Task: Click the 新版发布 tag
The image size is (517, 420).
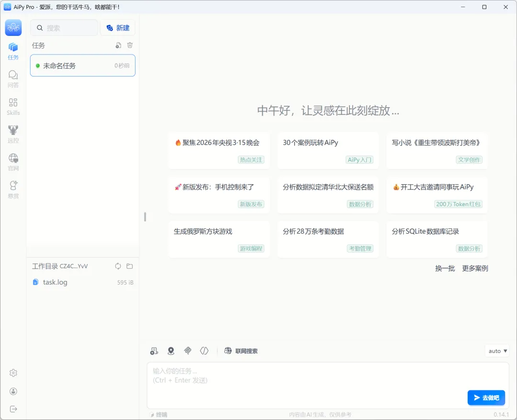Action: tap(251, 204)
